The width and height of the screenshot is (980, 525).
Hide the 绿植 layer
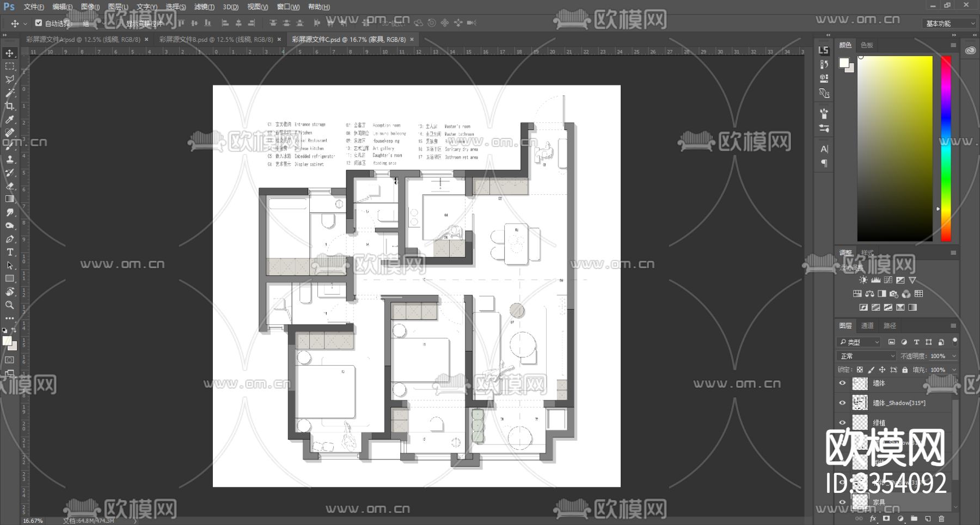pyautogui.click(x=842, y=423)
